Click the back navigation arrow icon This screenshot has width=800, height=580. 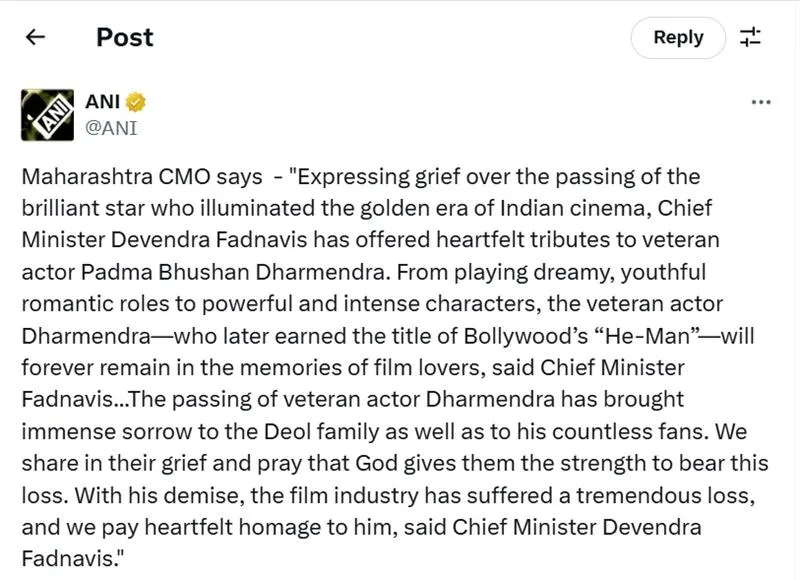click(36, 37)
